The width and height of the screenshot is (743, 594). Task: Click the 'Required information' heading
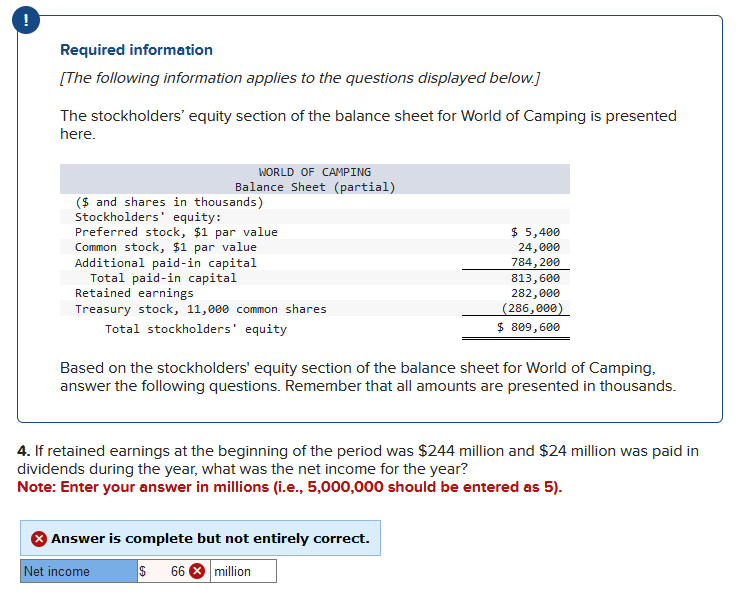pyautogui.click(x=136, y=50)
